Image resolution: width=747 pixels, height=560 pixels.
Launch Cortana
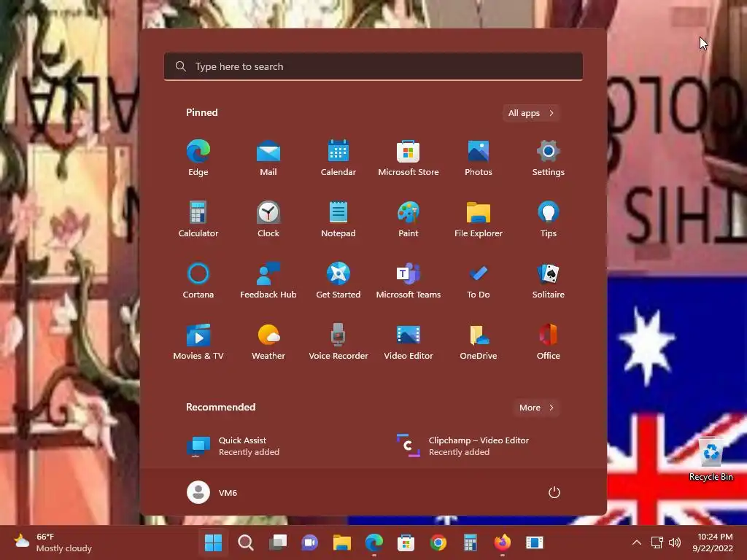[198, 281]
